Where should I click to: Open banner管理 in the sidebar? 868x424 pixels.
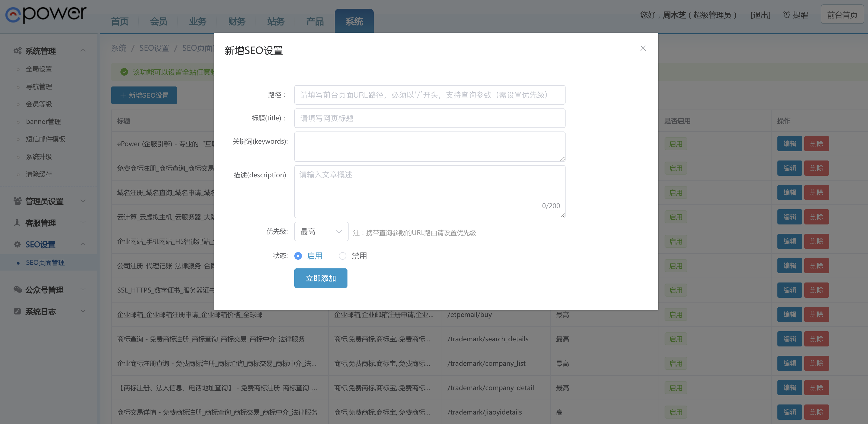(x=43, y=121)
